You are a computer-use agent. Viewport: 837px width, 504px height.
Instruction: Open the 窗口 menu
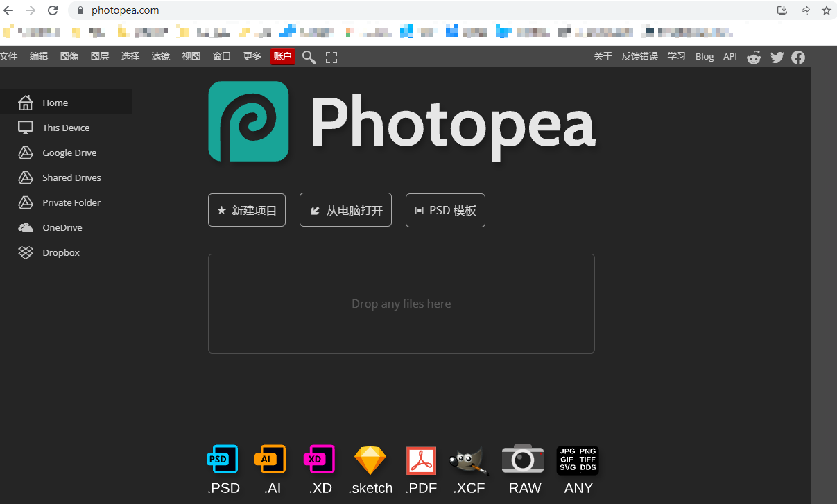[222, 57]
